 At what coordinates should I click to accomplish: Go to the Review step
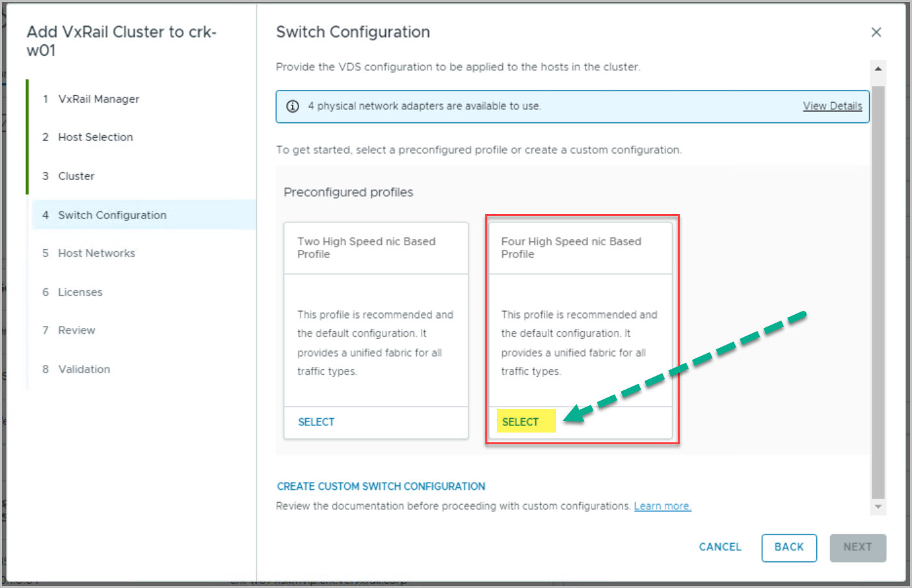pos(76,330)
